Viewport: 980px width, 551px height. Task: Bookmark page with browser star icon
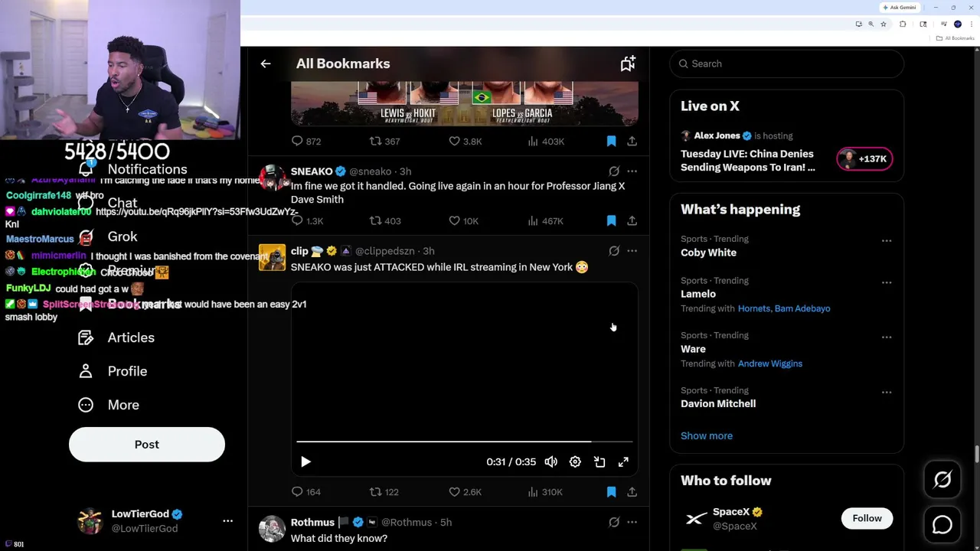click(883, 24)
